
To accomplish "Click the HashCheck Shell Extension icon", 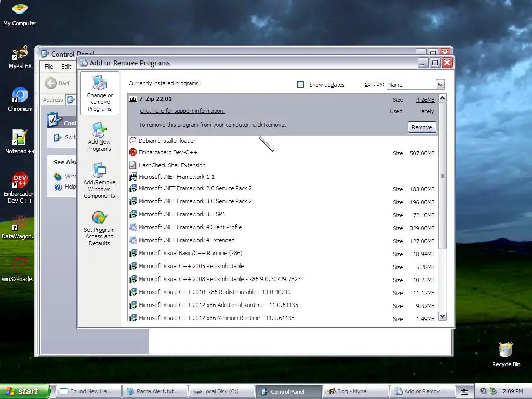I will (133, 165).
